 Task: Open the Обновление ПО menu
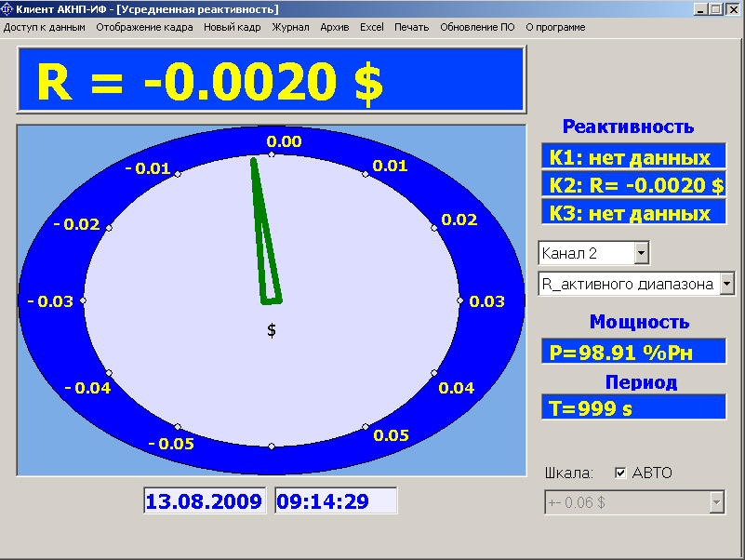477,27
